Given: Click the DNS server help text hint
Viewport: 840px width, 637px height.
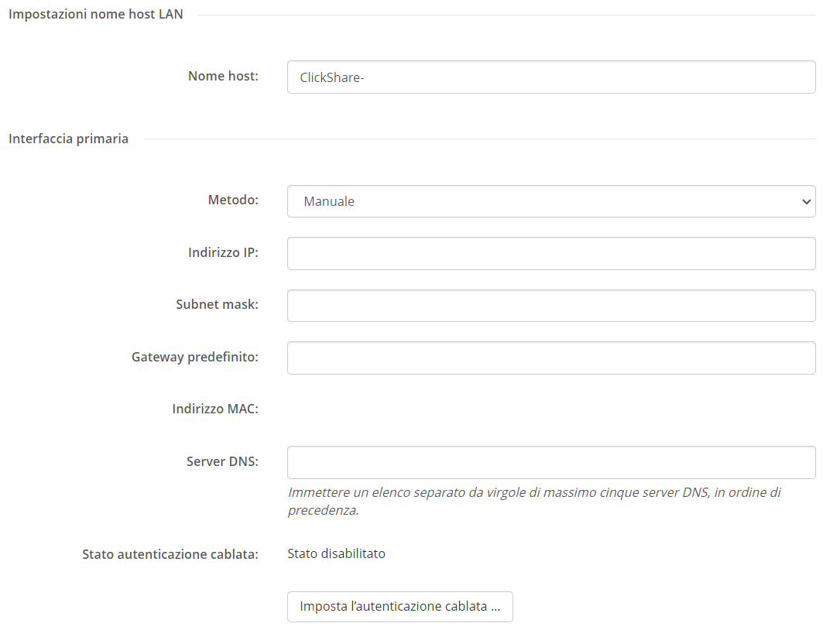Looking at the screenshot, I should tap(534, 501).
